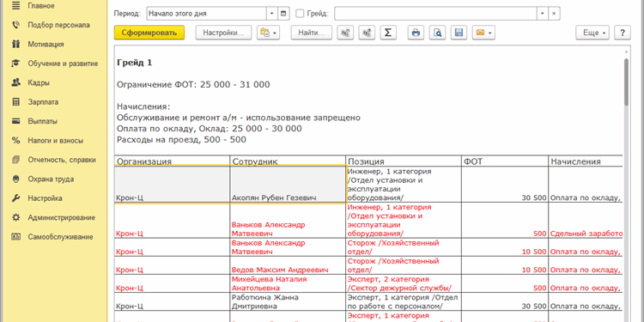Click the Найти... button

click(312, 33)
